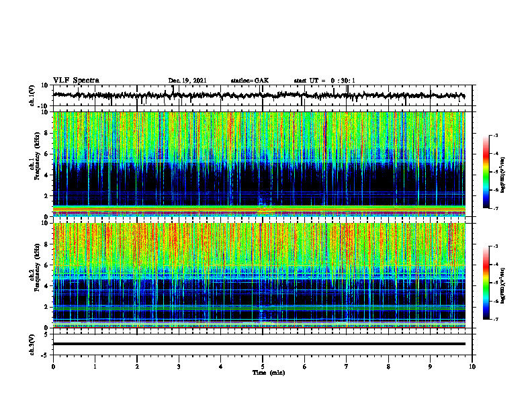Click the ch.1 spectrogram image
The width and height of the screenshot is (532, 411).
point(259,164)
